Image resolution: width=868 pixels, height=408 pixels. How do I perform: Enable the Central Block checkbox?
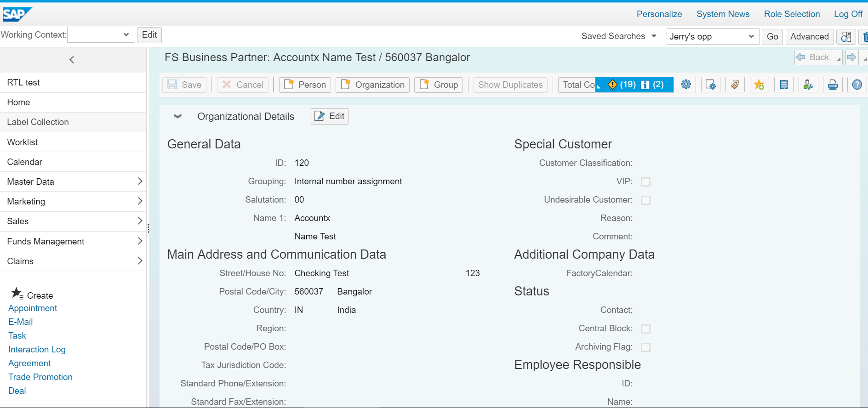pos(645,329)
